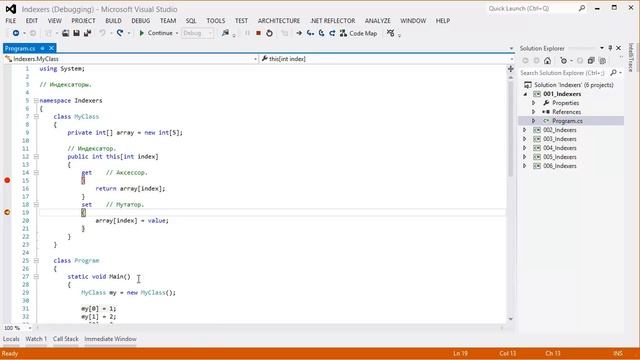Pause execution with Break All icon
The width and height of the screenshot is (640, 360).
247,33
